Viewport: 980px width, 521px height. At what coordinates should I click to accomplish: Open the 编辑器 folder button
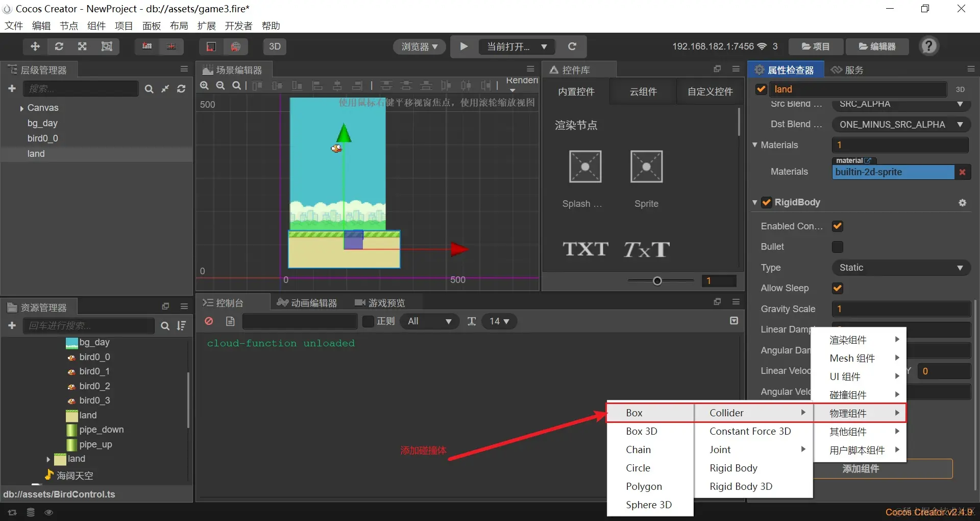(x=877, y=46)
